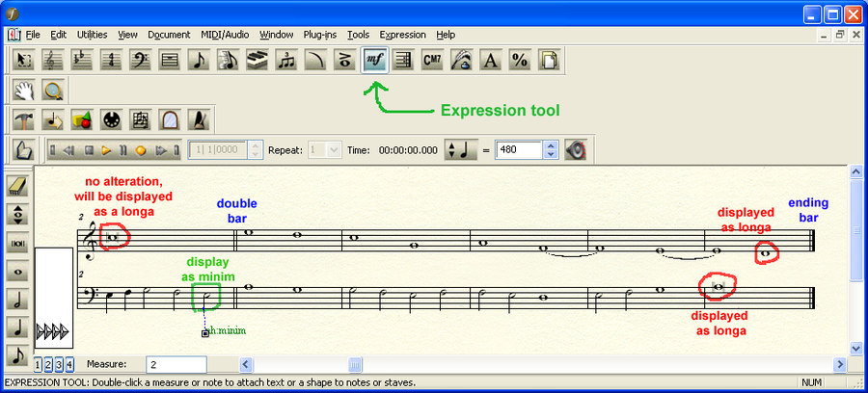Image resolution: width=868 pixels, height=393 pixels.
Task: Select the Eraser in simple entry palette
Action: coord(18,186)
